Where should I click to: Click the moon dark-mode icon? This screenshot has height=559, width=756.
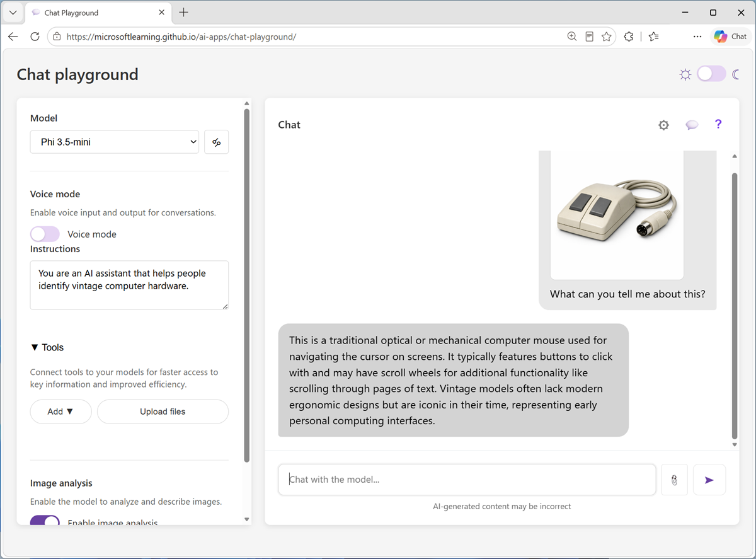click(x=736, y=74)
